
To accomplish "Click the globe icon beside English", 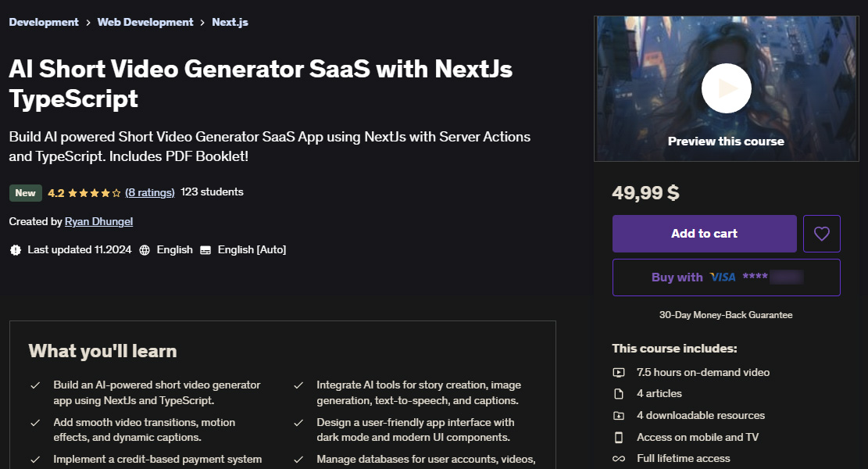I will [145, 249].
